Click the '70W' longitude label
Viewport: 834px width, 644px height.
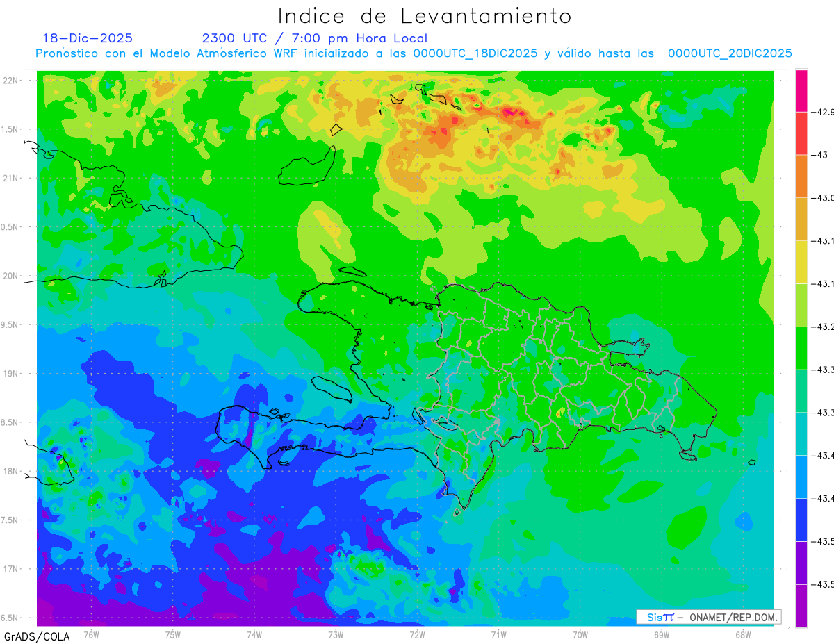point(580,634)
